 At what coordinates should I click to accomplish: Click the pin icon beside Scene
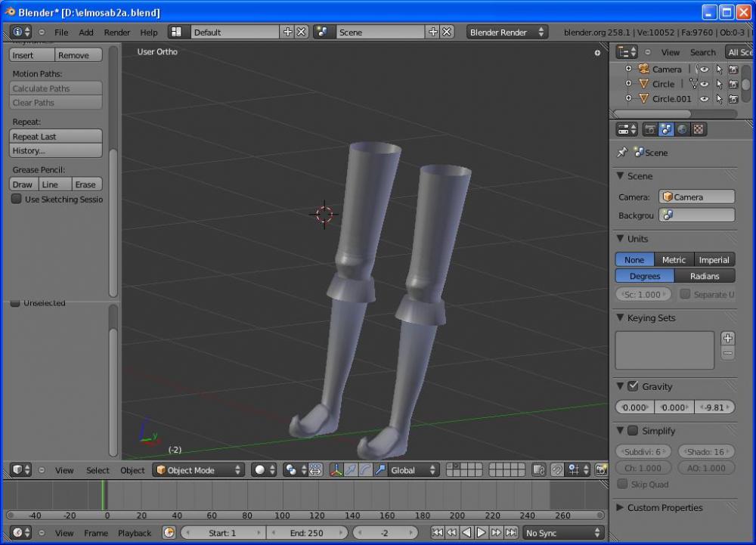coord(622,153)
